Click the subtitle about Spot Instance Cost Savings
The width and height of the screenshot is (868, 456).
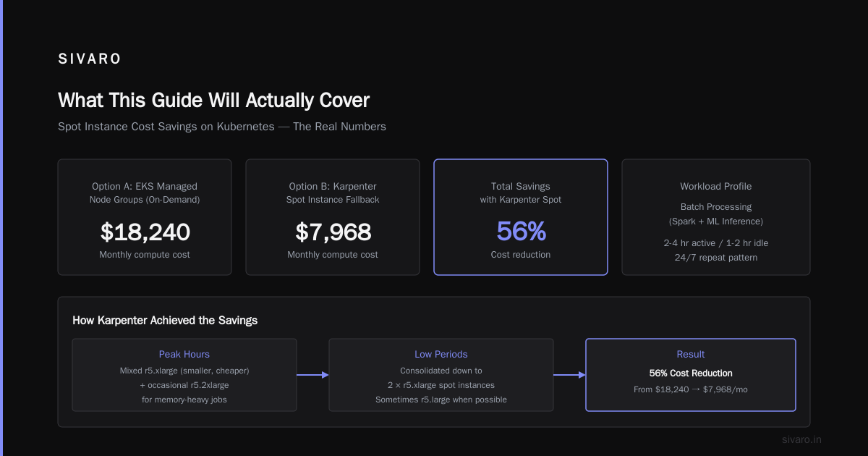tap(222, 127)
